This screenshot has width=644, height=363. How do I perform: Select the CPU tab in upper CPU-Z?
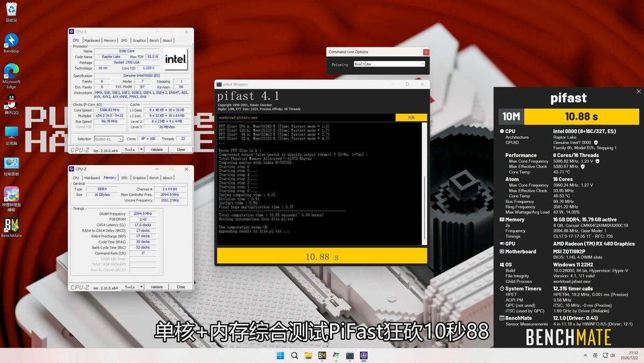[x=76, y=40]
